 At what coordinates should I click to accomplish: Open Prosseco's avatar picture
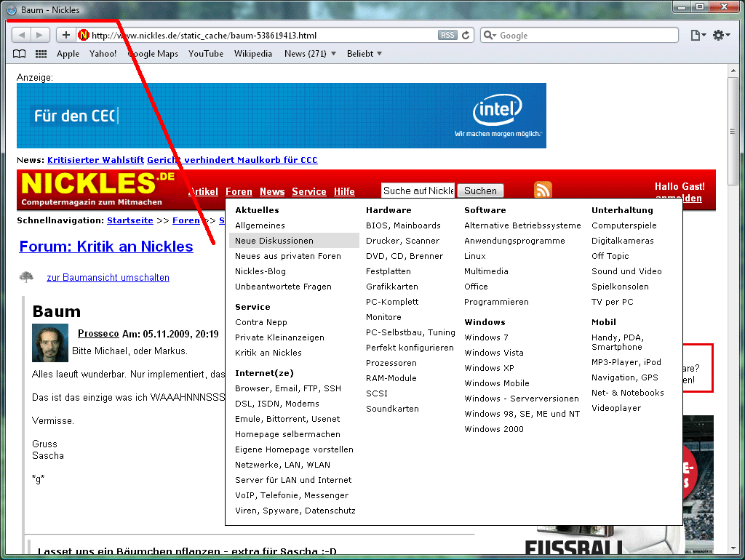click(x=50, y=343)
